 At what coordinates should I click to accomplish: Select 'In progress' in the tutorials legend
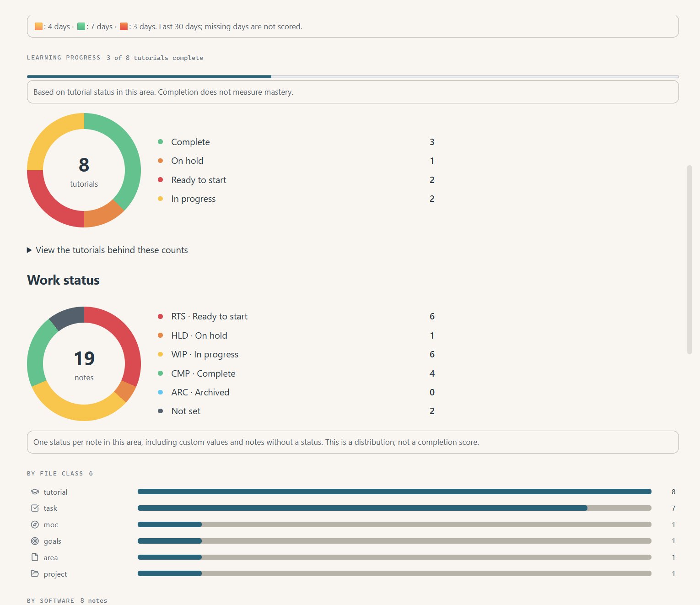(193, 199)
